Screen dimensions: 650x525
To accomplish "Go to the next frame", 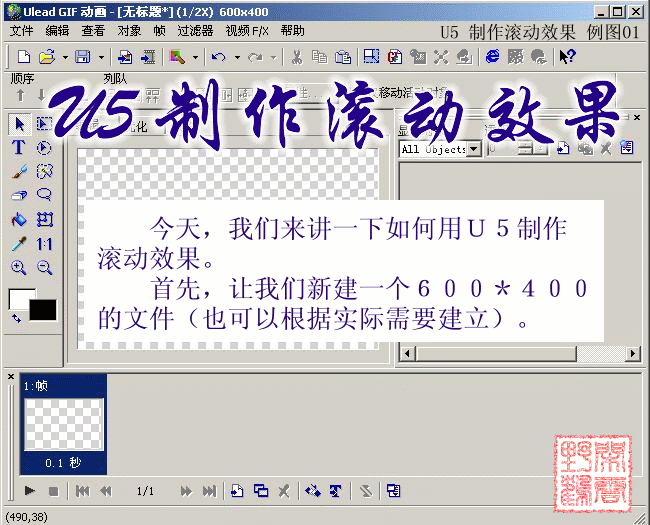I will [186, 491].
